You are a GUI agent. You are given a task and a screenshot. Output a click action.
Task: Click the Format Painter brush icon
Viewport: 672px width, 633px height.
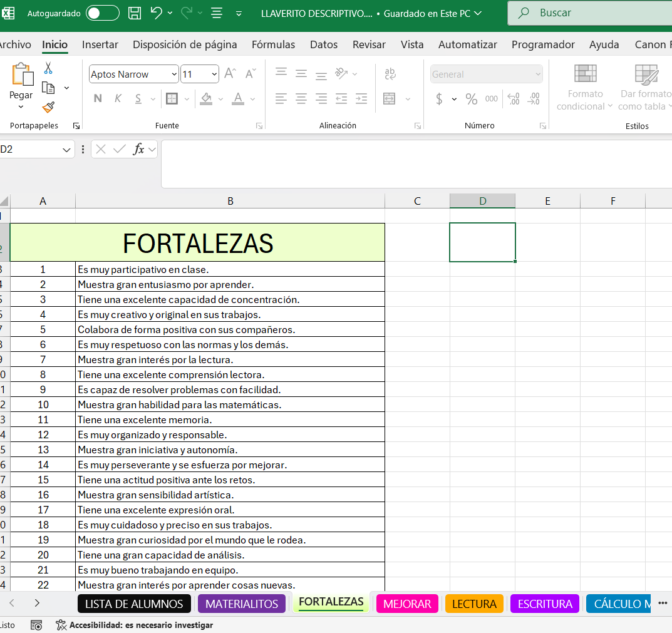pos(48,107)
